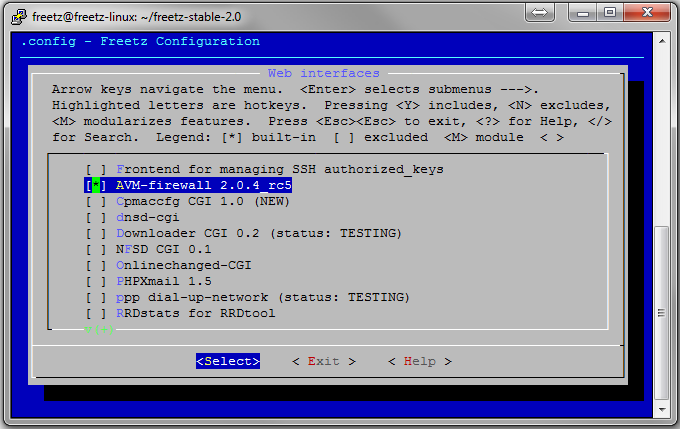680x429 pixels.
Task: Enable the Downloader CGI 0.2 checkbox
Action: 96,234
